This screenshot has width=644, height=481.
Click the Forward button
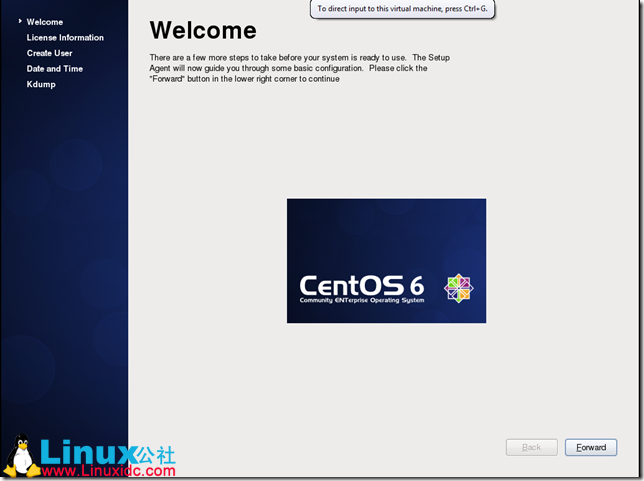[x=591, y=447]
